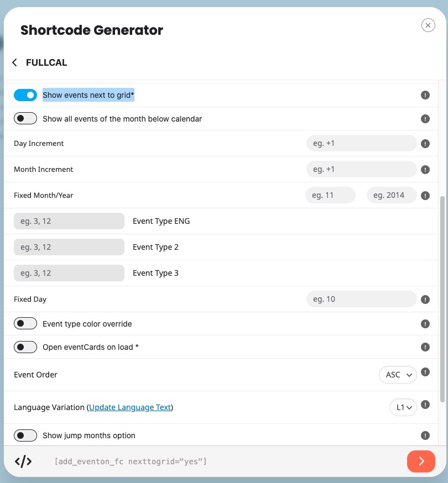Click the Language Variation info icon
Viewport: 448px width, 483px height.
(425, 405)
